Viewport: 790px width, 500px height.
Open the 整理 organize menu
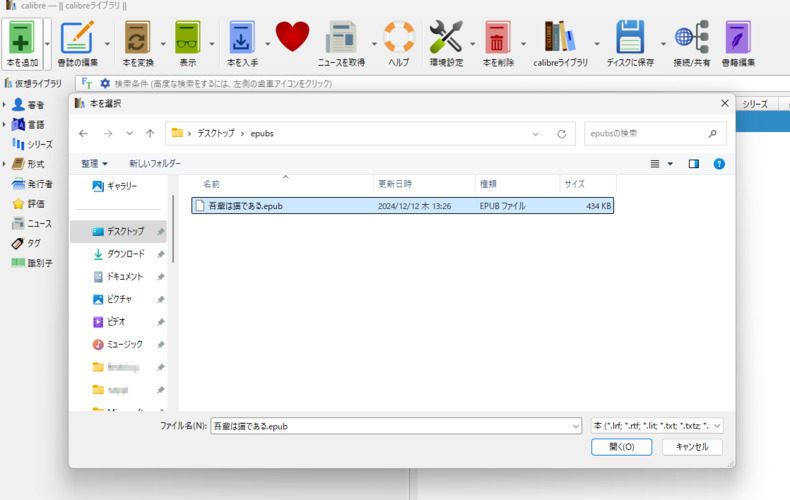point(94,164)
